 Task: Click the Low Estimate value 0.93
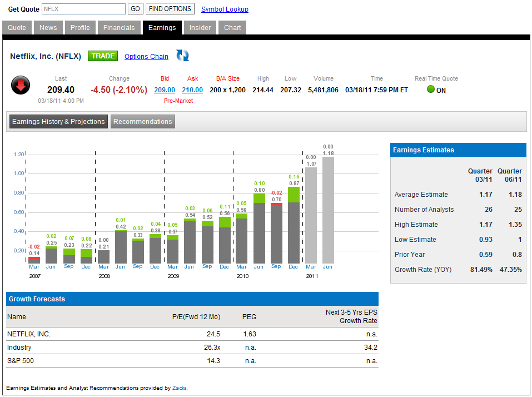pos(486,239)
